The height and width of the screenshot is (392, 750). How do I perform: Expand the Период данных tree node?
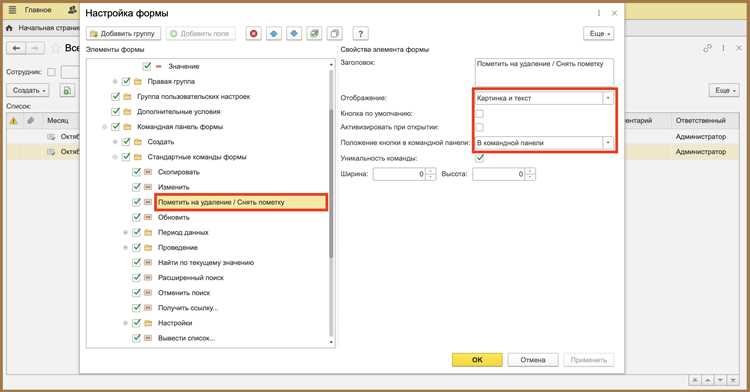pyautogui.click(x=126, y=233)
